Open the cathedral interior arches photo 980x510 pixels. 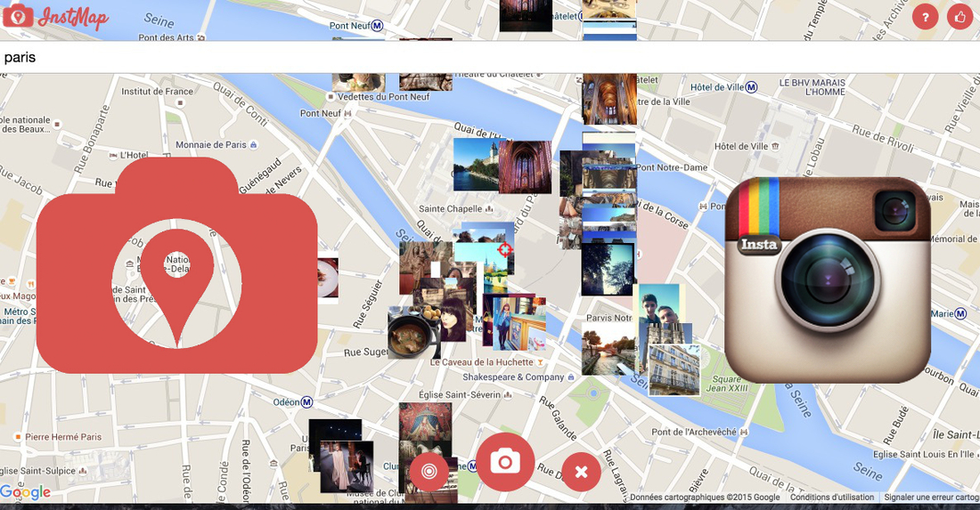coord(609,99)
